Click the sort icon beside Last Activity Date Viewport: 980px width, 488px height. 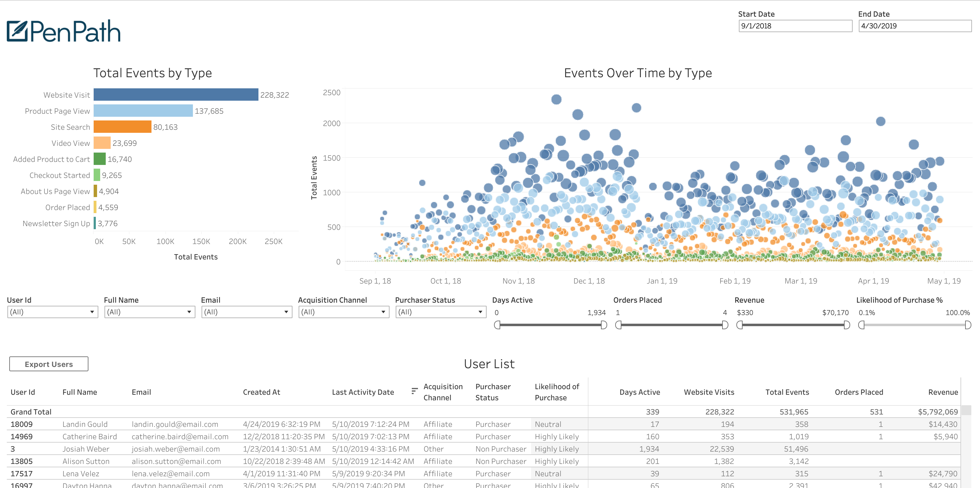(x=414, y=391)
